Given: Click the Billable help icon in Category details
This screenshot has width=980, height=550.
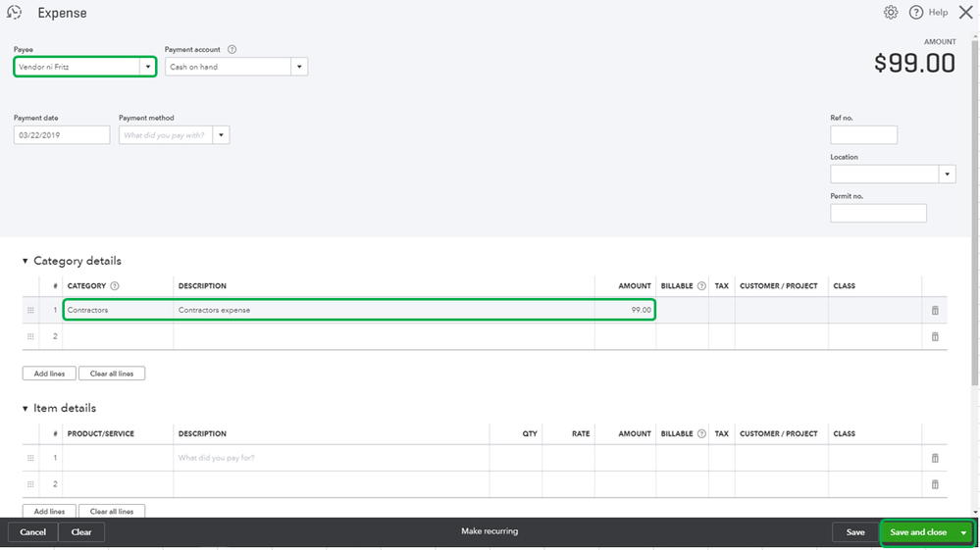Looking at the screenshot, I should click(701, 286).
